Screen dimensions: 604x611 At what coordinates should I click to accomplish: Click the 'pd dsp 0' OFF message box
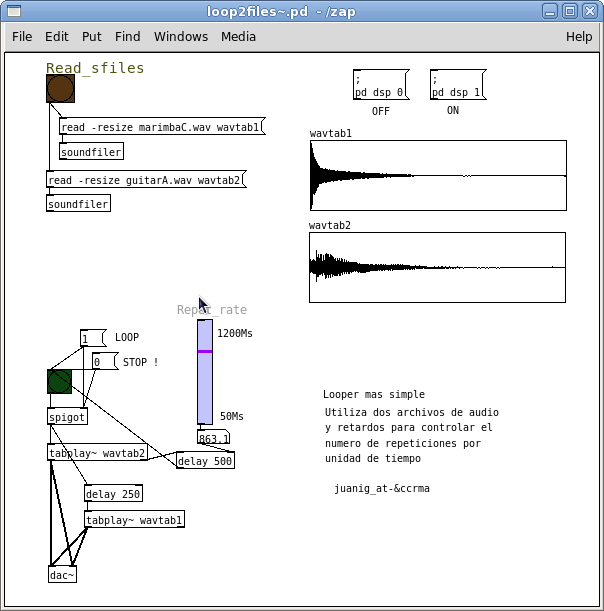[x=380, y=86]
